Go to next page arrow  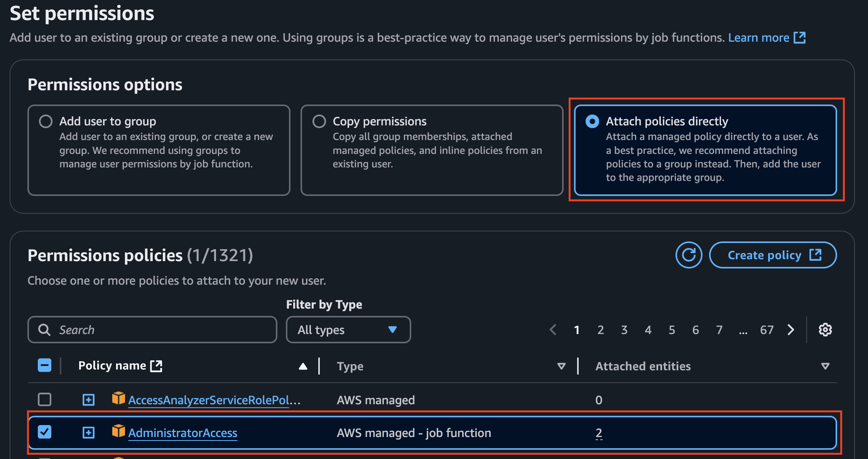click(x=791, y=330)
